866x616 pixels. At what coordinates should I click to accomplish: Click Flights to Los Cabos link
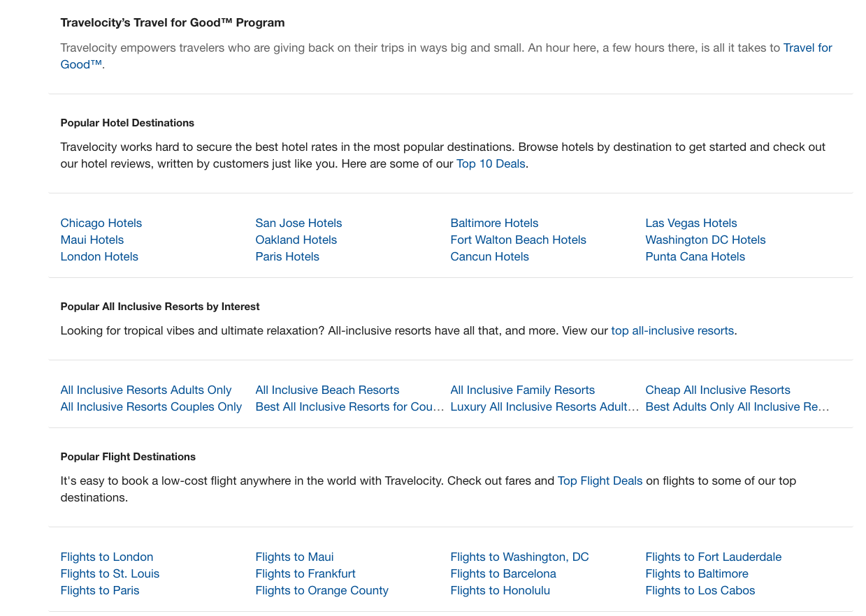(x=700, y=590)
